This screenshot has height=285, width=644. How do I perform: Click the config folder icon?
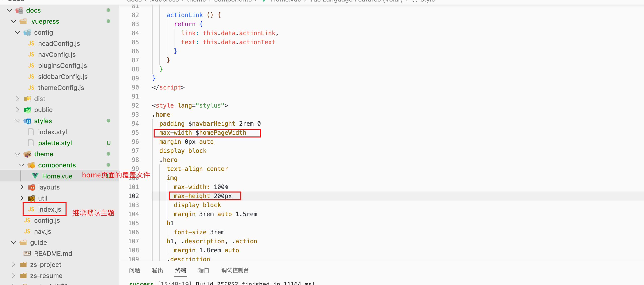(27, 32)
